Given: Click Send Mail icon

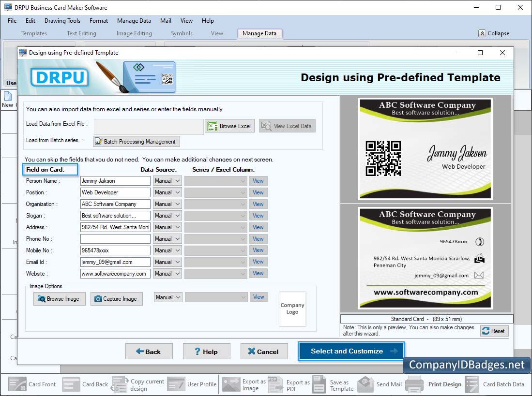Looking at the screenshot, I should pos(366,384).
